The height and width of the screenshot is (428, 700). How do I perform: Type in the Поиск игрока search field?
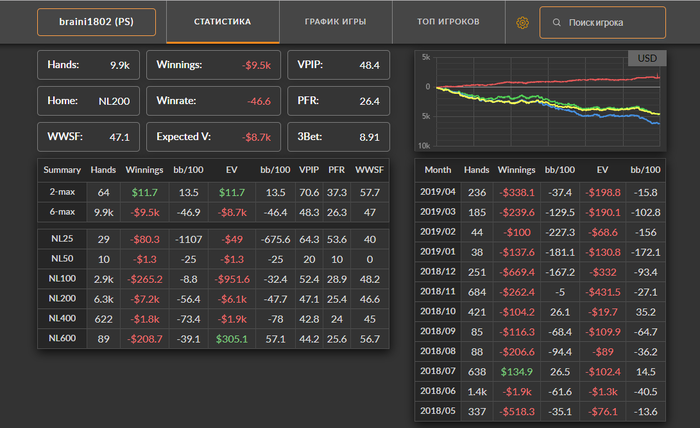[612, 22]
